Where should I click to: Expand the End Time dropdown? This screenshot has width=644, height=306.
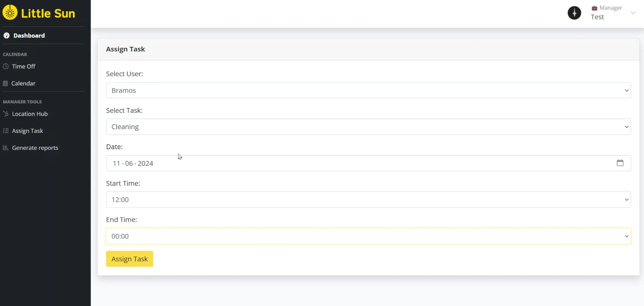pos(368,236)
